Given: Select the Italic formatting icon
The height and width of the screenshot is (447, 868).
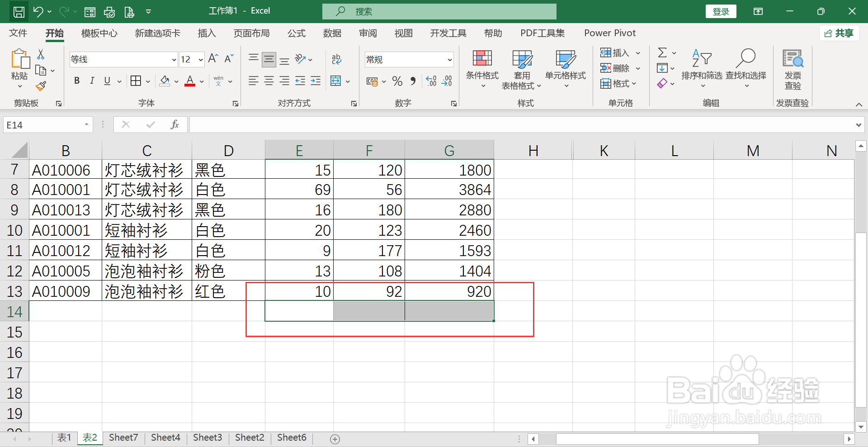Looking at the screenshot, I should pyautogui.click(x=92, y=81).
